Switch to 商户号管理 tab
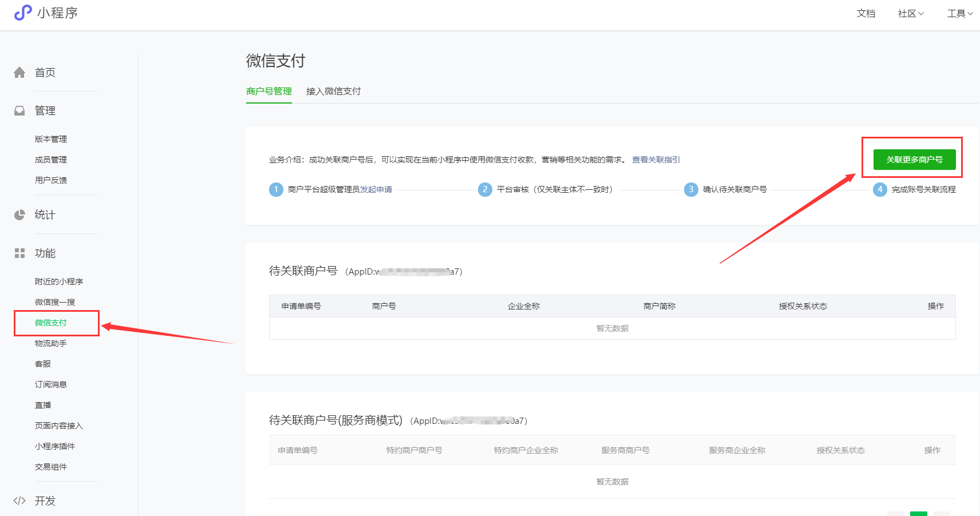This screenshot has width=980, height=516. pos(269,92)
